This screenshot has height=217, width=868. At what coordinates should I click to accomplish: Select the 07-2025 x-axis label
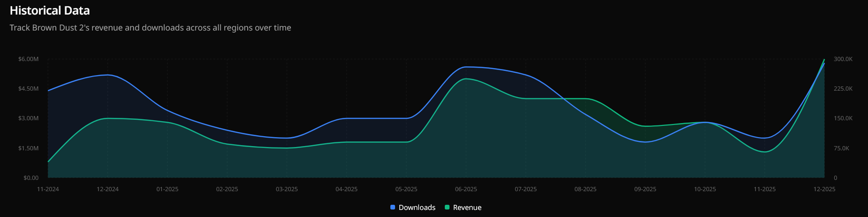[x=525, y=189]
